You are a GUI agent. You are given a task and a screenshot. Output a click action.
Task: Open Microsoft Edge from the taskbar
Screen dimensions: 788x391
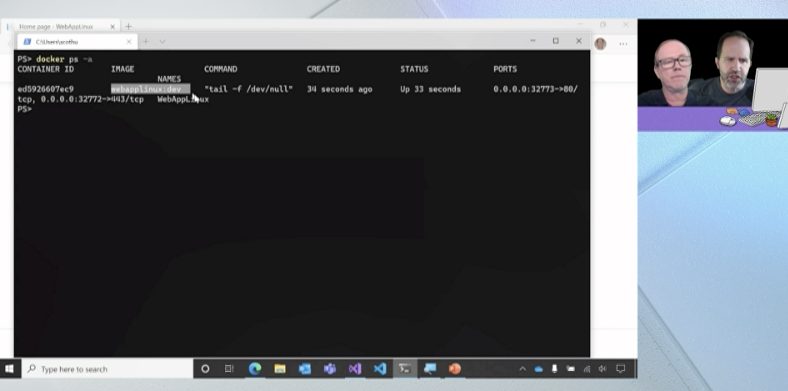[255, 369]
